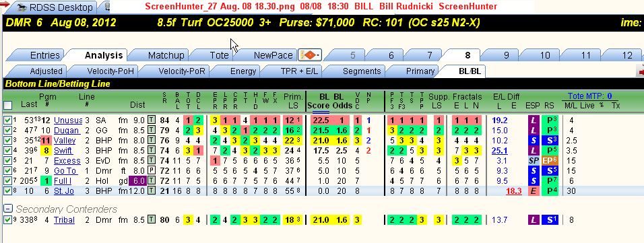Open the Primary sub-tab
644x243 pixels.
(420, 71)
